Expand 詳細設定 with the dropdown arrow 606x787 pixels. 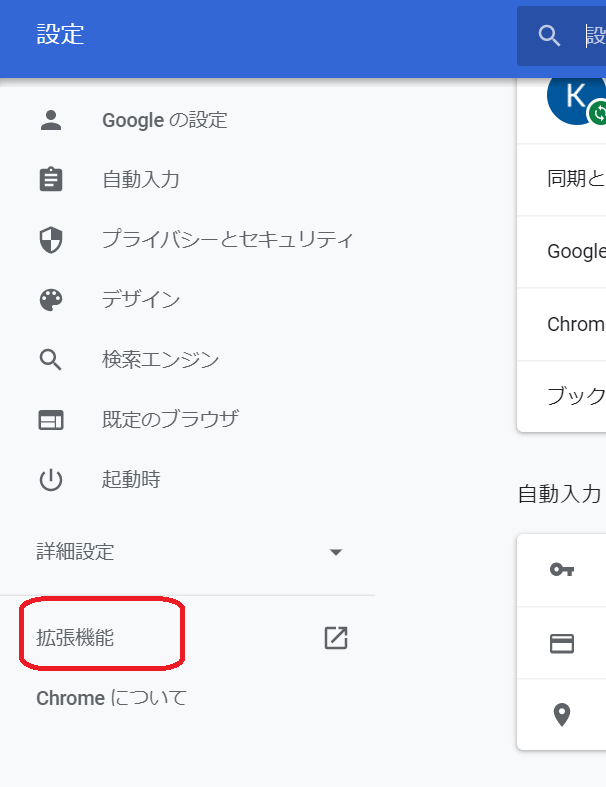[x=335, y=552]
